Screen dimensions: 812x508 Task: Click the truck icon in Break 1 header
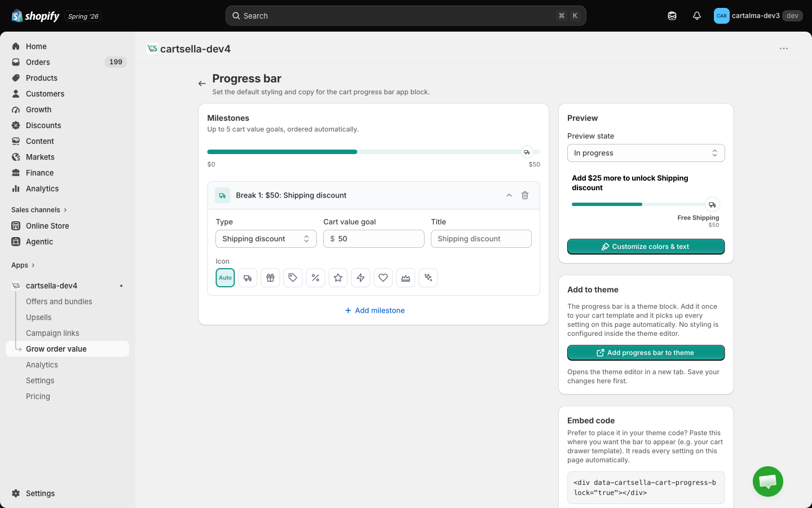tap(222, 195)
